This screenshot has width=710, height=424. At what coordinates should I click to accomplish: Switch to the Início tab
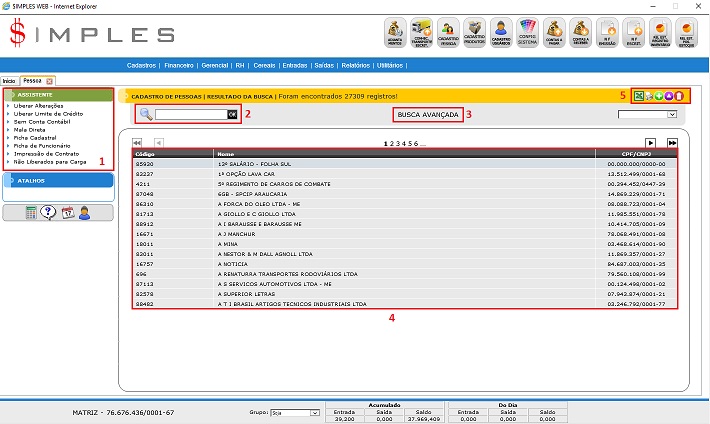point(9,80)
